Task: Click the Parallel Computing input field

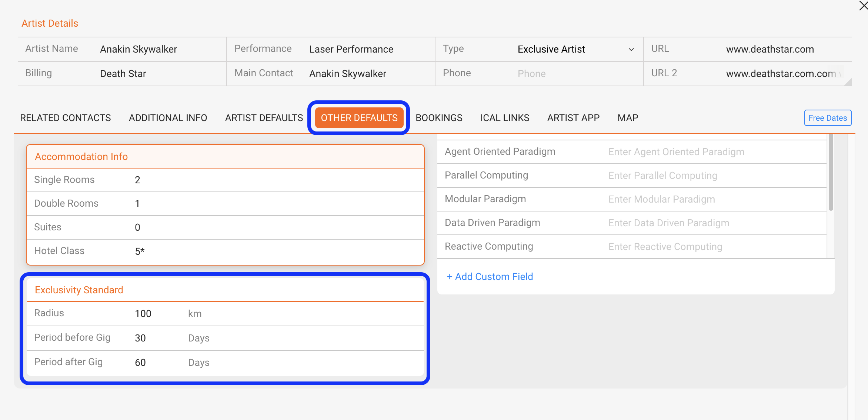Action: [715, 176]
